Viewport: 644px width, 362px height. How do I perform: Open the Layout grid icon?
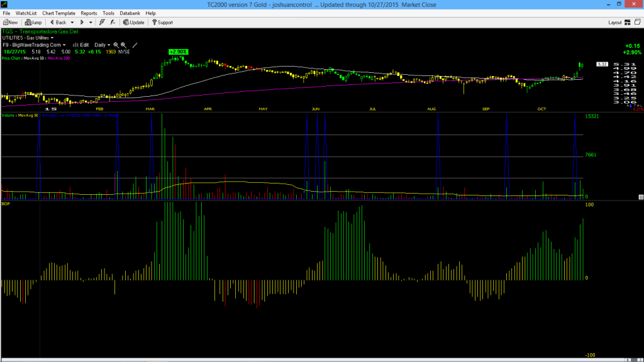tap(628, 23)
